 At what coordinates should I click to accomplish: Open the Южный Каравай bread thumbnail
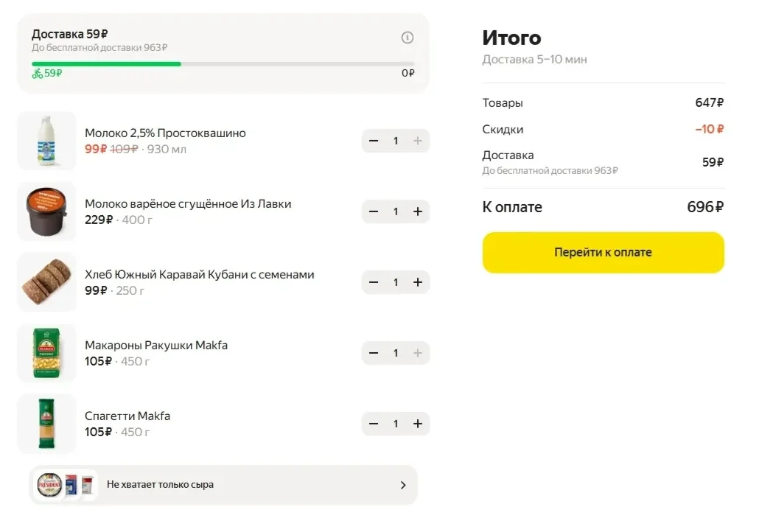[47, 282]
